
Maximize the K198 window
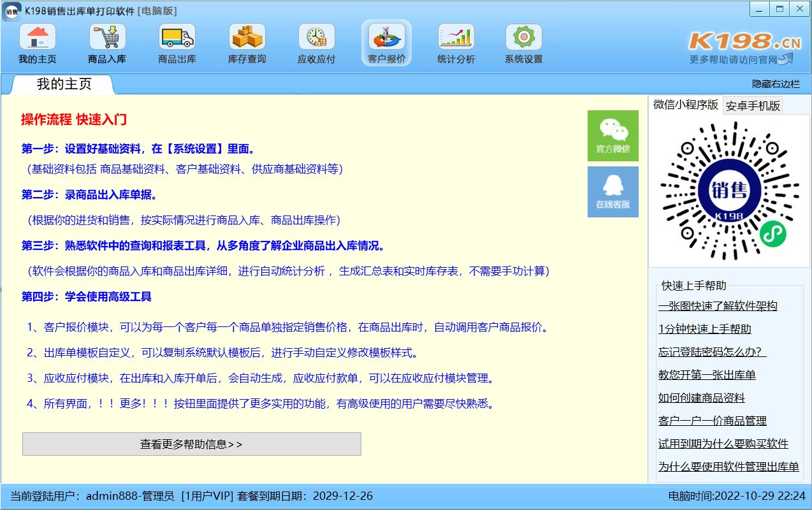point(779,9)
